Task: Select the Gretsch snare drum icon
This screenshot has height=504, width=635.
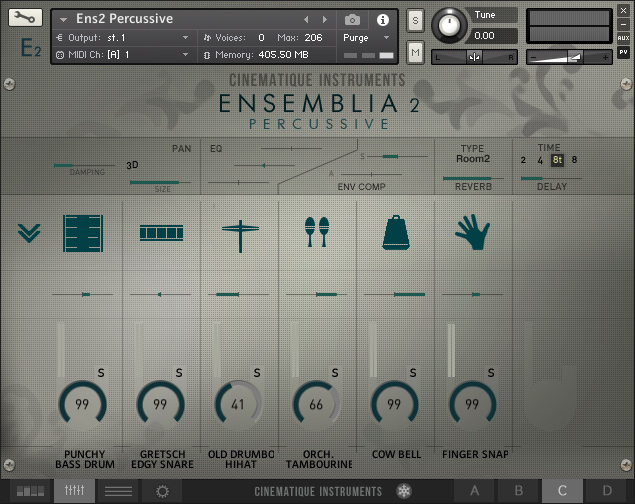Action: (161, 233)
